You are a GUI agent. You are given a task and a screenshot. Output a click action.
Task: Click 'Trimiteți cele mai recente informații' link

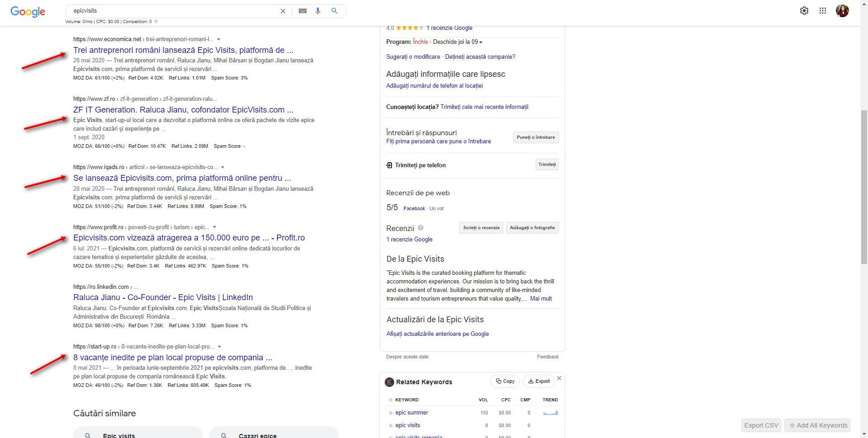pos(484,107)
